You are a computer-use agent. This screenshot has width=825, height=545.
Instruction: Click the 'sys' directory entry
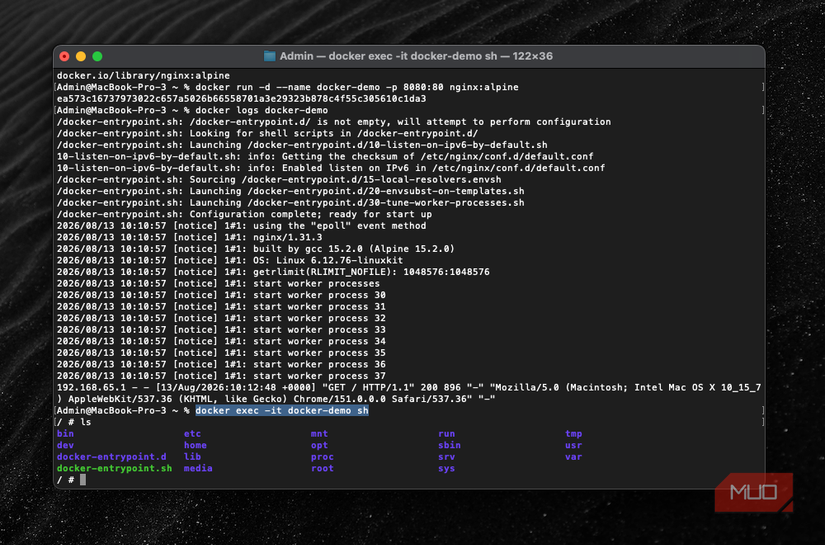447,469
